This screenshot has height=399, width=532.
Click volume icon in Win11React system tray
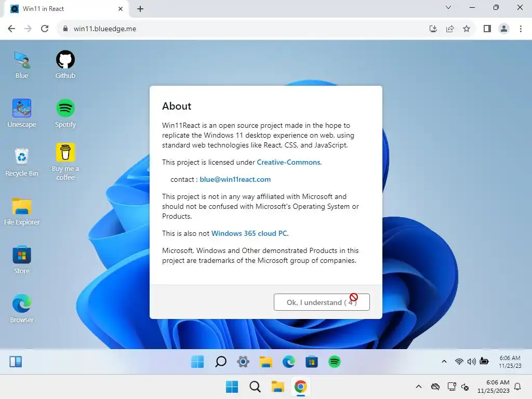point(471,362)
